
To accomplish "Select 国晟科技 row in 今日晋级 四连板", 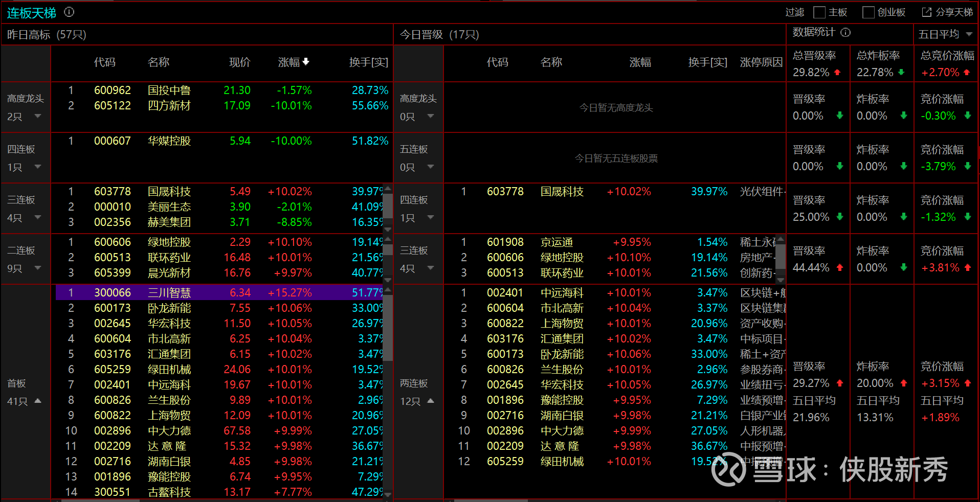I will pyautogui.click(x=614, y=191).
